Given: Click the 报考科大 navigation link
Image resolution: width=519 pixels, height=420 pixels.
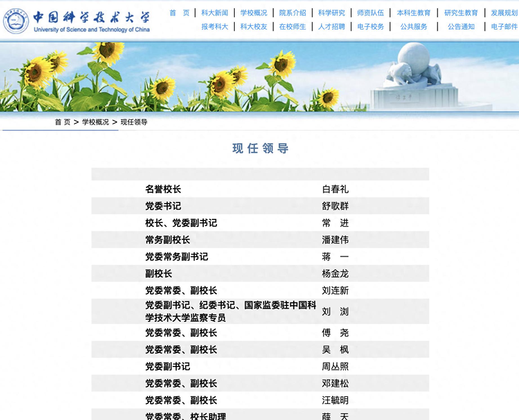Looking at the screenshot, I should point(215,27).
